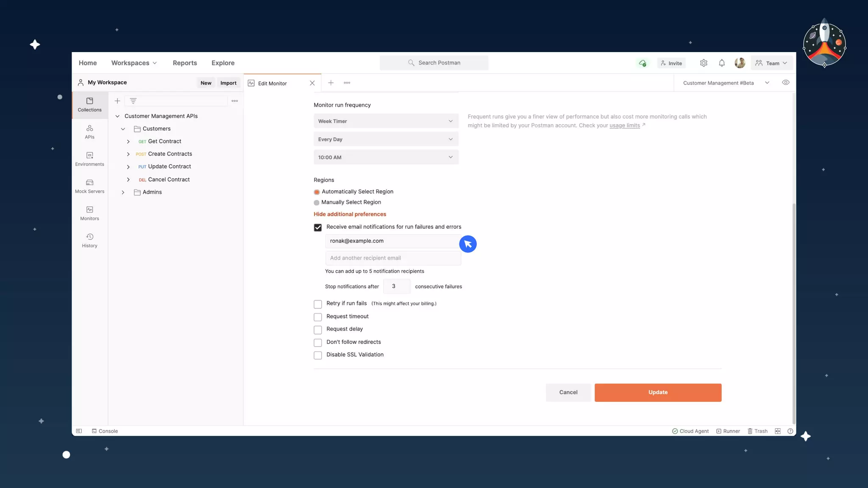Screen dimensions: 868x488
Task: Open settings gear icon
Action: 704,63
